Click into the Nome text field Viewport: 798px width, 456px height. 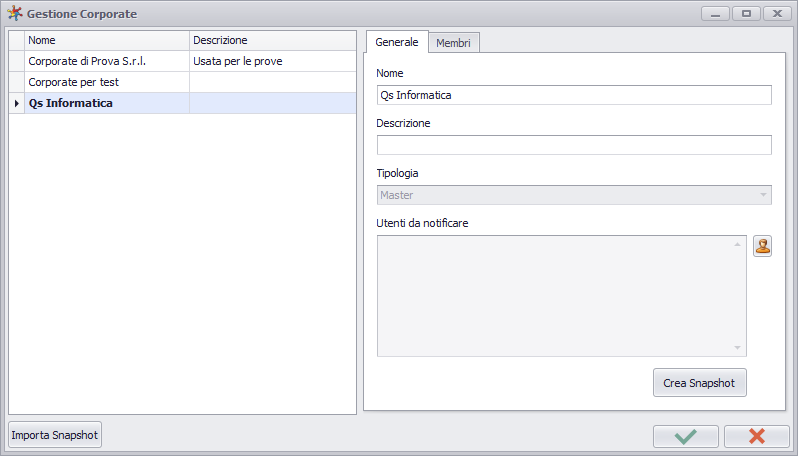(574, 95)
